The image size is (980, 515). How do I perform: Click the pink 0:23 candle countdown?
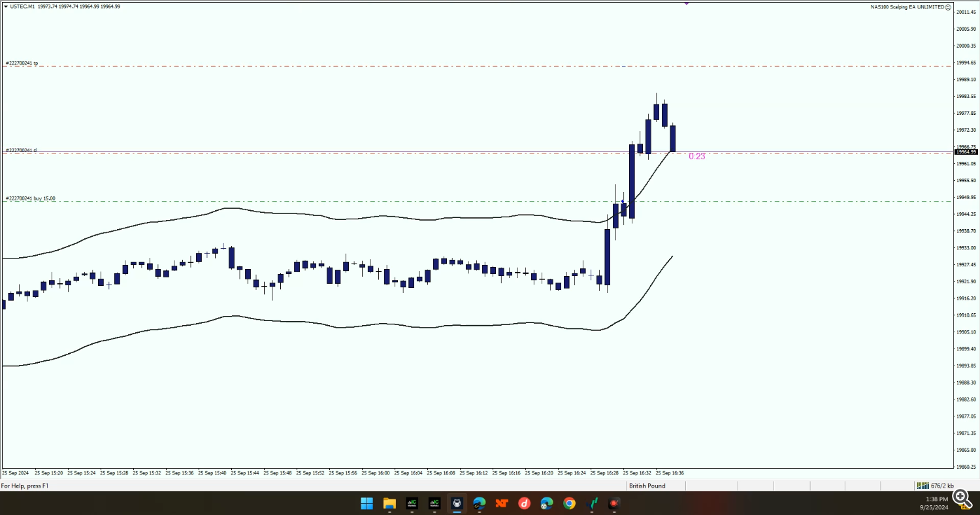[697, 157]
